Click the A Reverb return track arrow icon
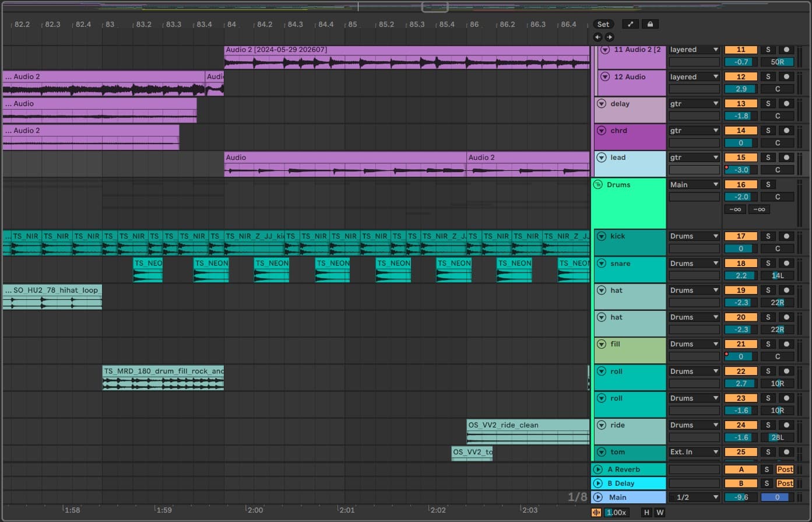Screen dimensions: 812x522 [597, 469]
